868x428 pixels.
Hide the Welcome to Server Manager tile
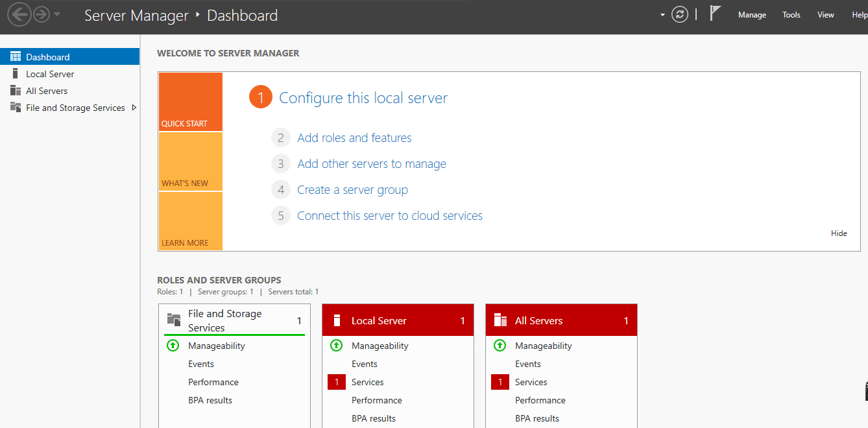[838, 233]
